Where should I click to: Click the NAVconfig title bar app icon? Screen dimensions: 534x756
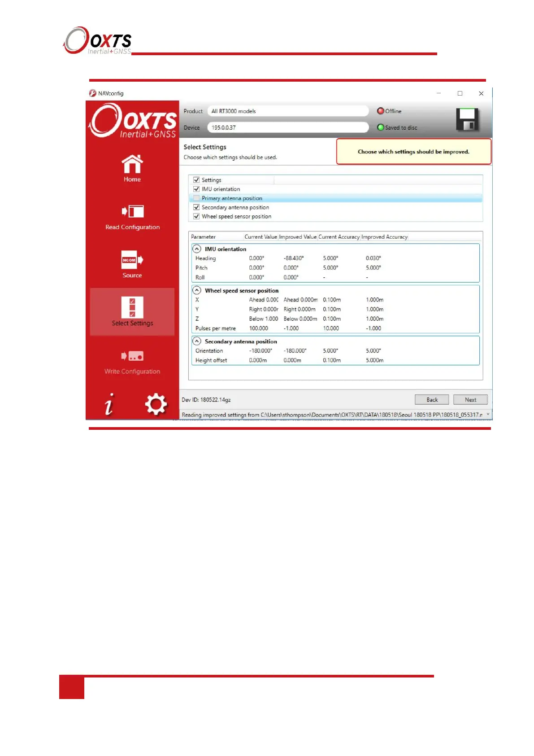coord(93,93)
